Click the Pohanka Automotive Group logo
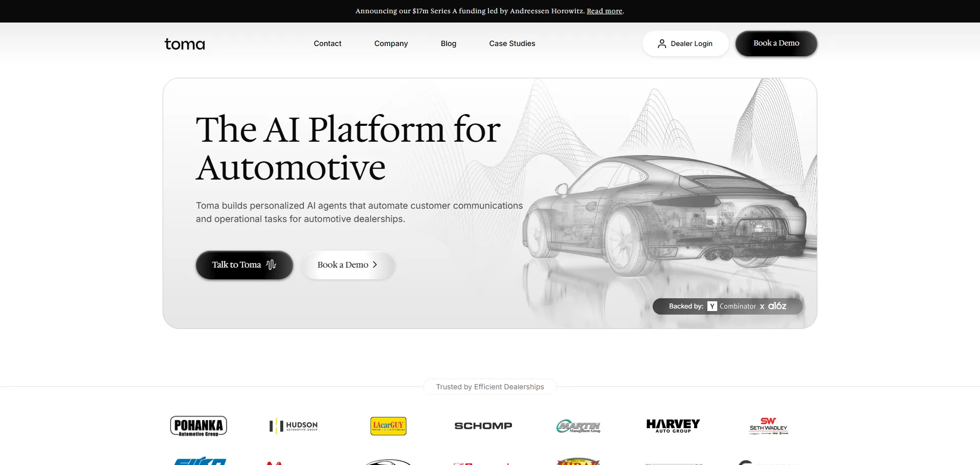Viewport: 980px width, 465px height. click(x=198, y=426)
